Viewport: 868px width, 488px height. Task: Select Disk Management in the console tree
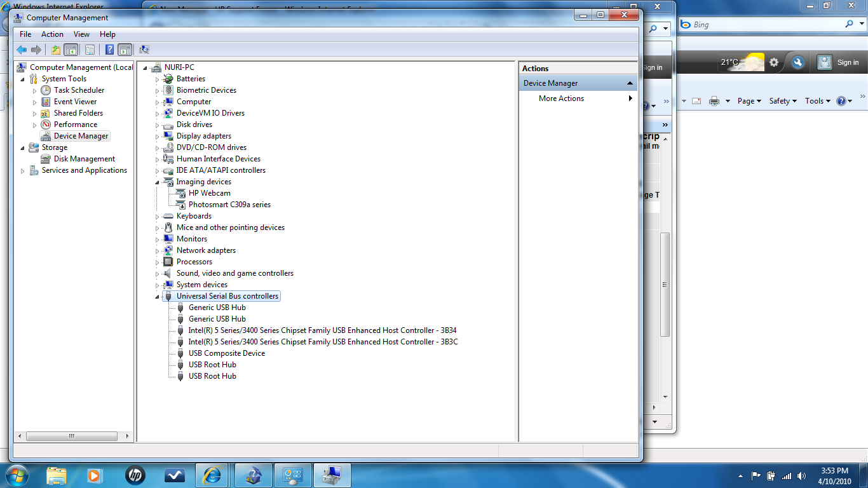[x=85, y=159]
